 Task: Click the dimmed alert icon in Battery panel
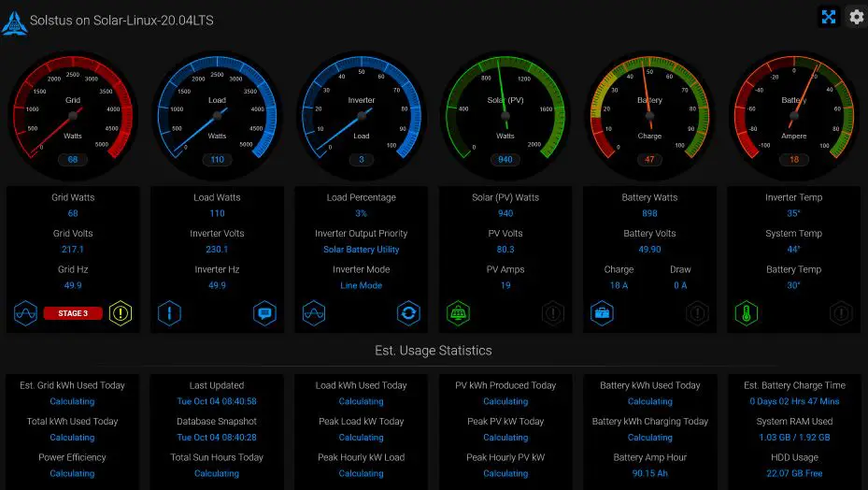pos(698,313)
